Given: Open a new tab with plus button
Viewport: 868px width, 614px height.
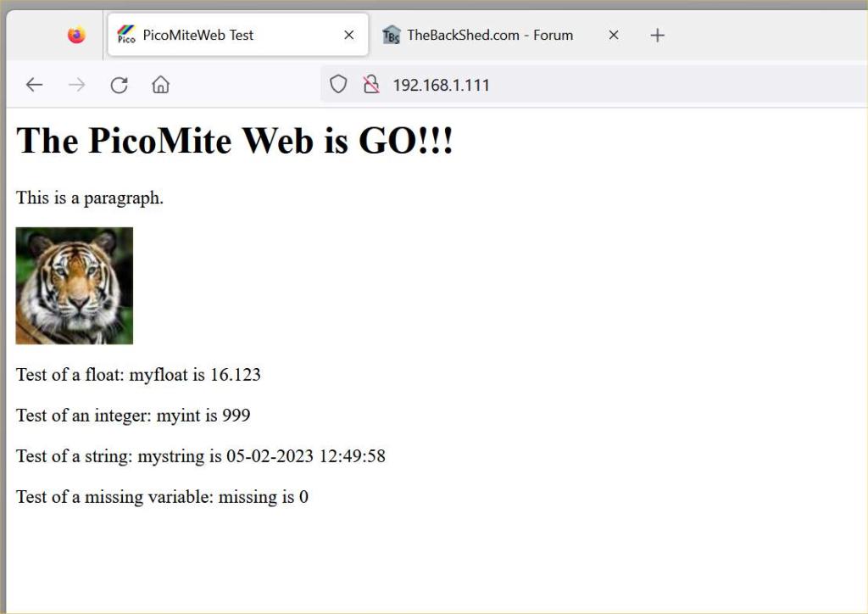Looking at the screenshot, I should (657, 36).
